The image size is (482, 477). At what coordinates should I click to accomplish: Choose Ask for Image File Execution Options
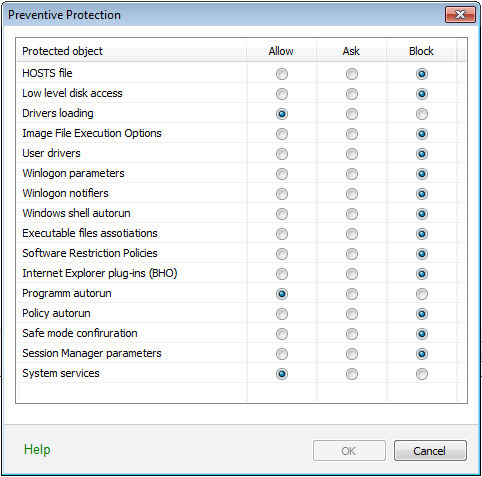352,134
